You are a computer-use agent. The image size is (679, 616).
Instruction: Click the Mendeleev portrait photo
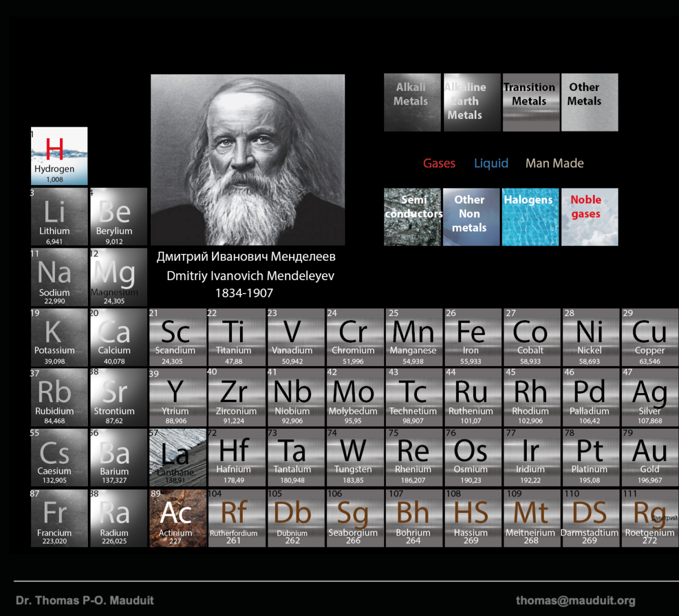click(247, 160)
